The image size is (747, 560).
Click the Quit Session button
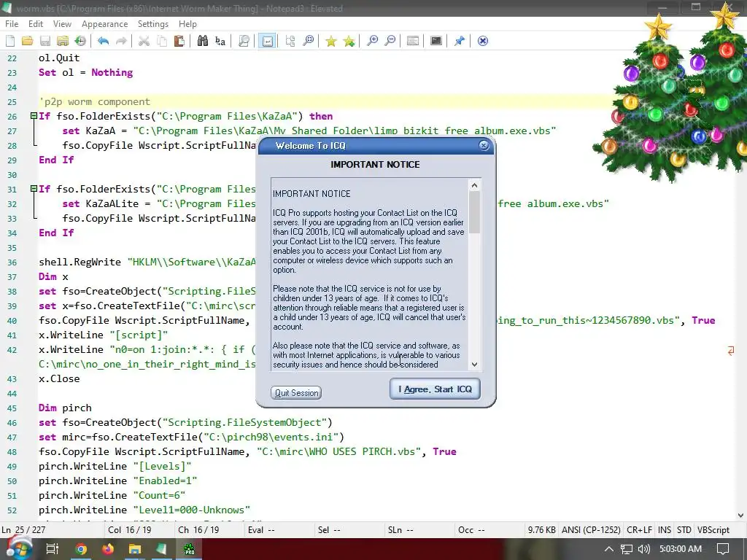[296, 393]
